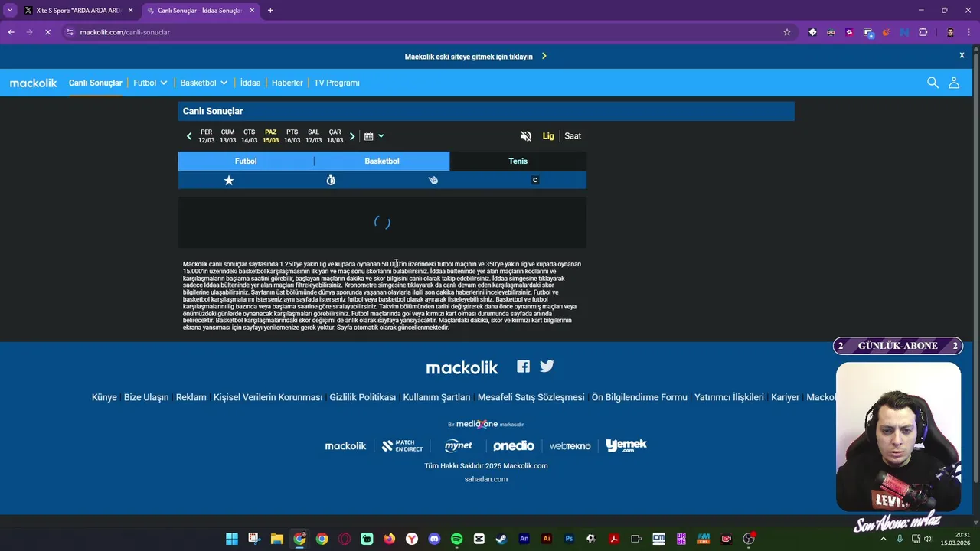The image size is (980, 551).
Task: Open the user account profile icon
Action: (954, 83)
